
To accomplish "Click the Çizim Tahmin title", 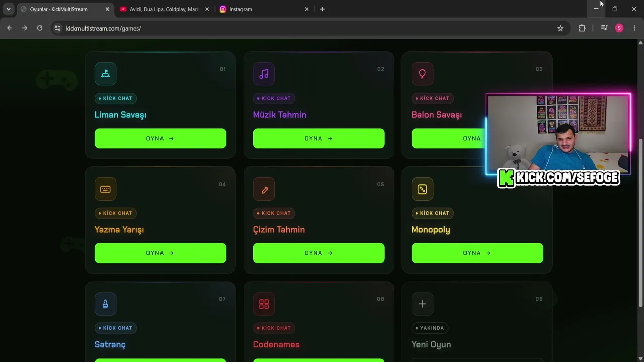I will click(279, 230).
